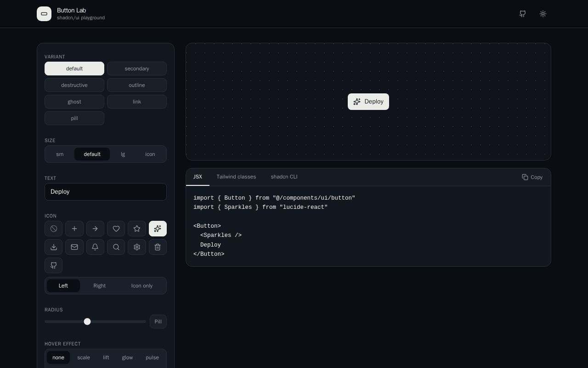
Task: Switch variant to outline
Action: pyautogui.click(x=137, y=85)
